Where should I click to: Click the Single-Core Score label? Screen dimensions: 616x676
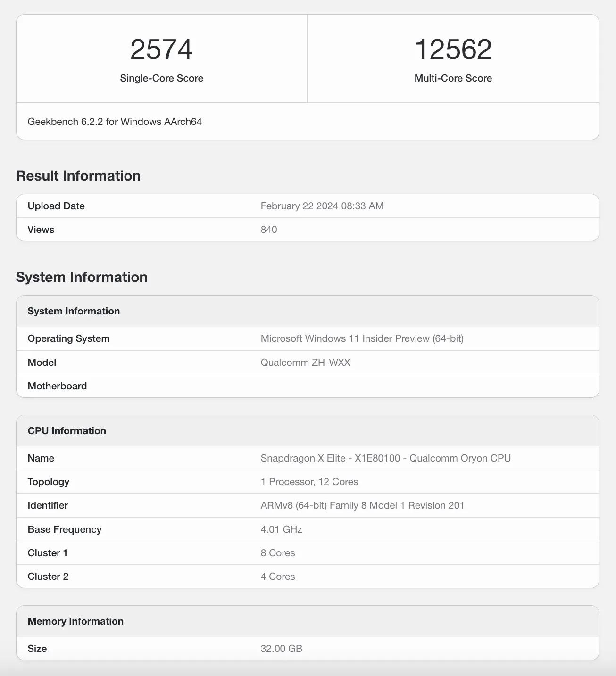point(161,78)
